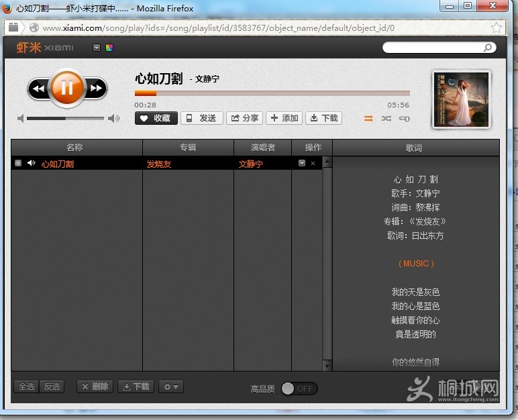Expand the actions dropdown in the 心如刀割 row
518x420 pixels.
pos(302,164)
